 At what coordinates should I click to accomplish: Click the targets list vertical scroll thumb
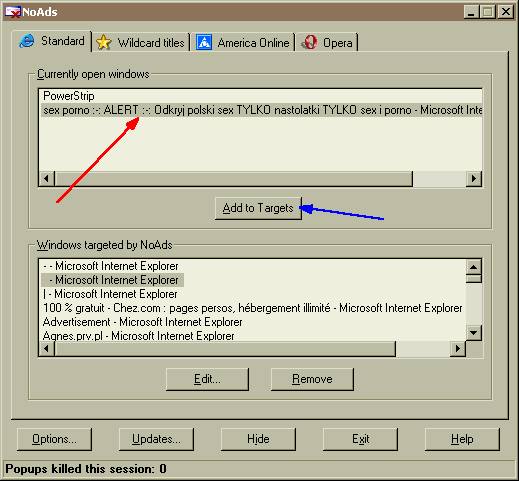(474, 279)
